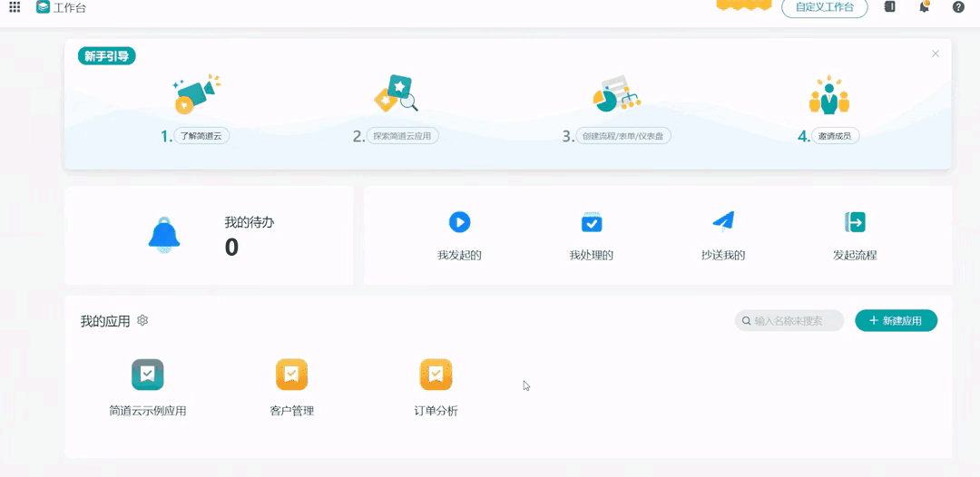Click the 自定义工作台 button

click(824, 7)
